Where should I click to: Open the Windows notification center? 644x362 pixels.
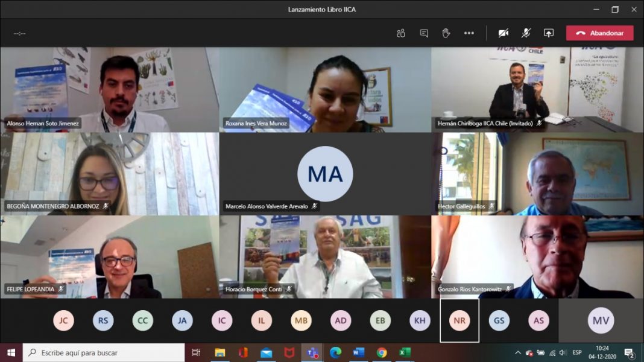tap(629, 352)
